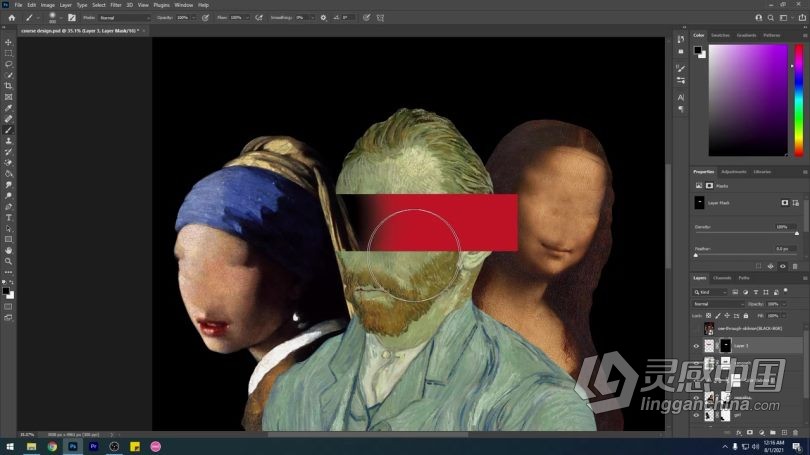Switch to the Swatches tab
This screenshot has height=455, width=810.
pos(720,35)
